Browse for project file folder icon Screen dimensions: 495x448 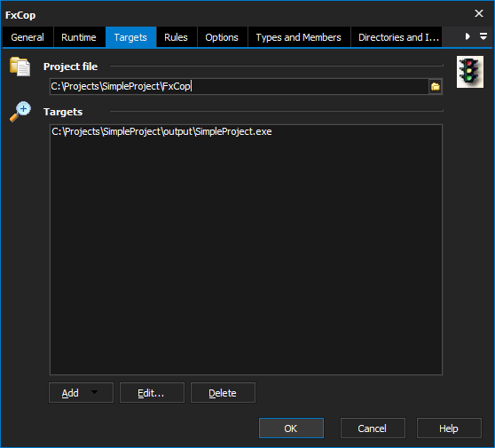(x=436, y=86)
